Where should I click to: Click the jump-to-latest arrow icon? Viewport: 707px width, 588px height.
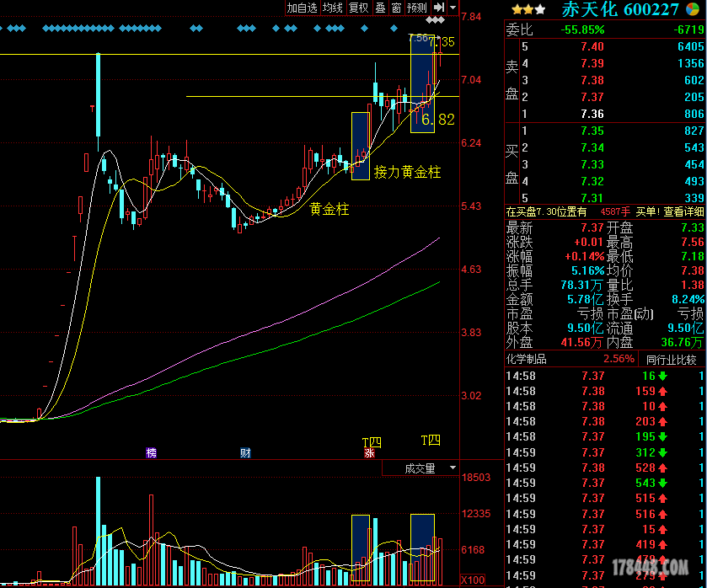click(x=439, y=8)
